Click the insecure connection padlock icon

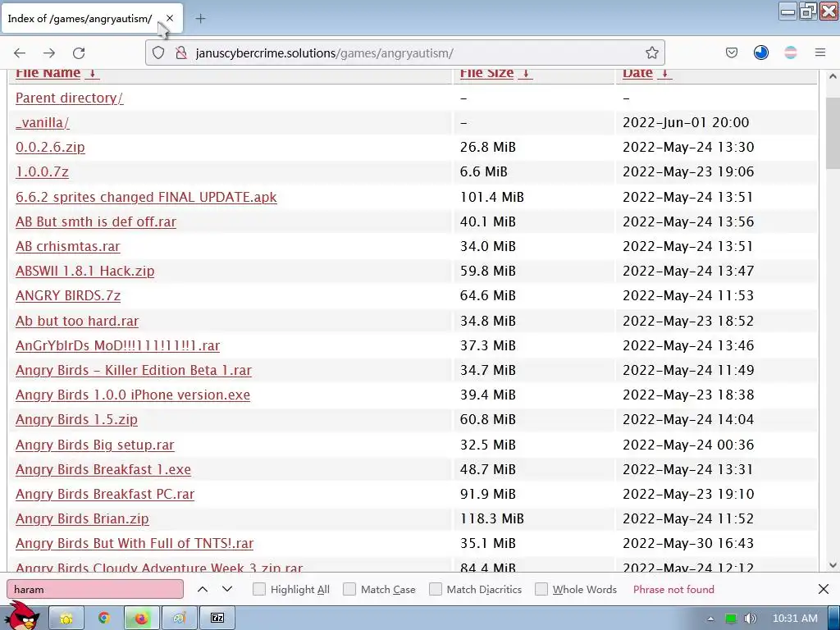pos(181,52)
